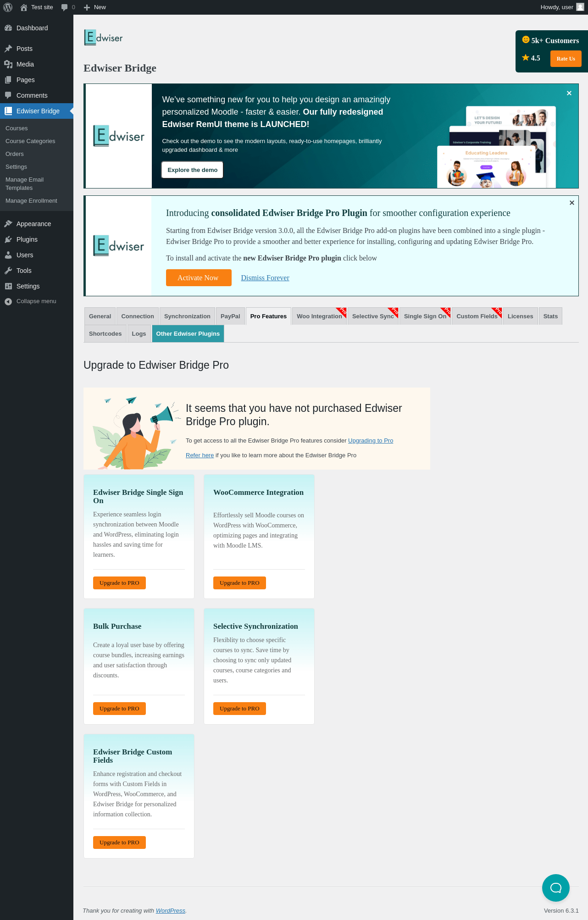This screenshot has height=920, width=588.
Task: Open Manage Email Templates
Action: coord(24,184)
